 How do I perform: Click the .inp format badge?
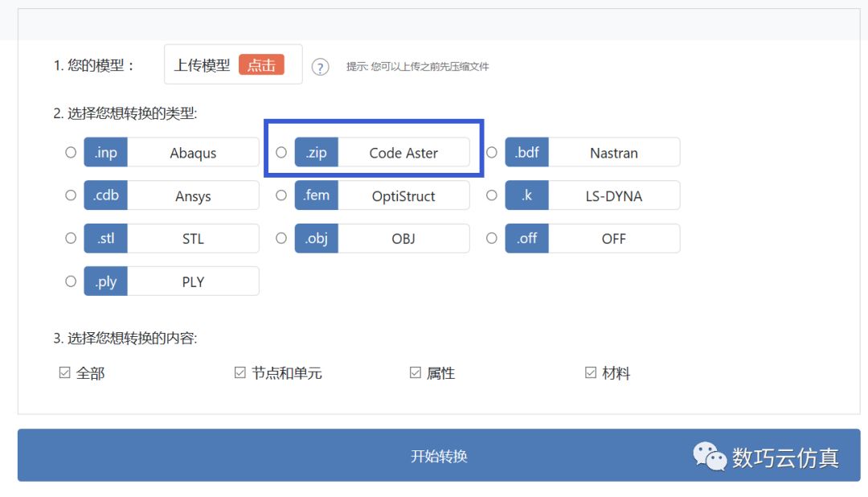coord(106,152)
